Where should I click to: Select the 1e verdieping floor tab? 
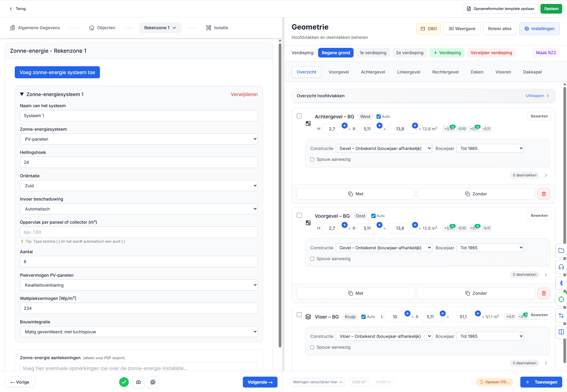(x=373, y=53)
